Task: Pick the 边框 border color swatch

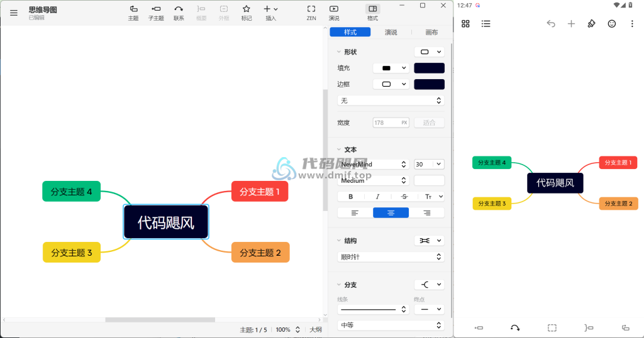Action: tap(429, 84)
